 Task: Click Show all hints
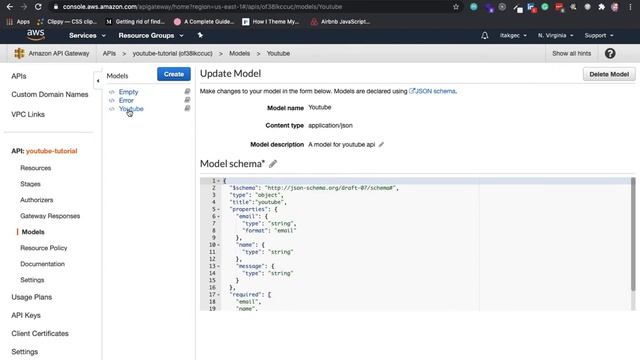571,53
